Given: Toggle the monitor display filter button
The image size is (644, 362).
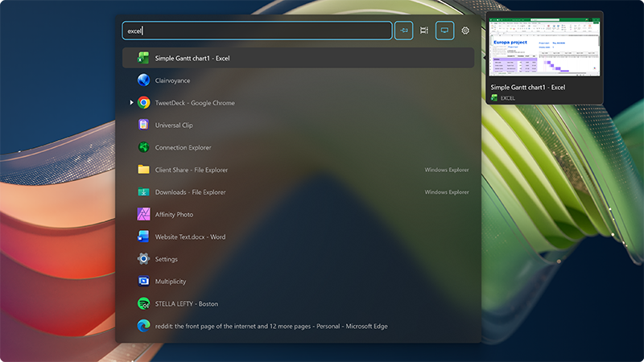Looking at the screenshot, I should 444,31.
